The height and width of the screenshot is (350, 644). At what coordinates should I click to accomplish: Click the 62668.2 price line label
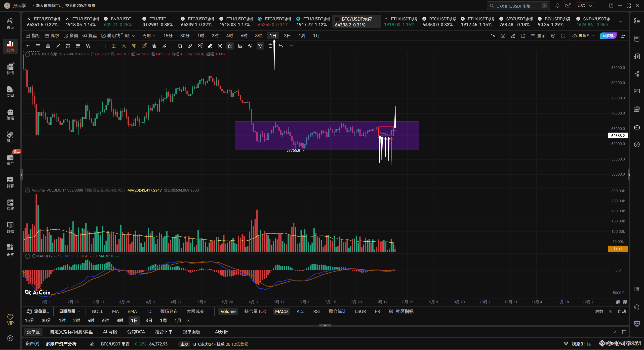pyautogui.click(x=618, y=136)
